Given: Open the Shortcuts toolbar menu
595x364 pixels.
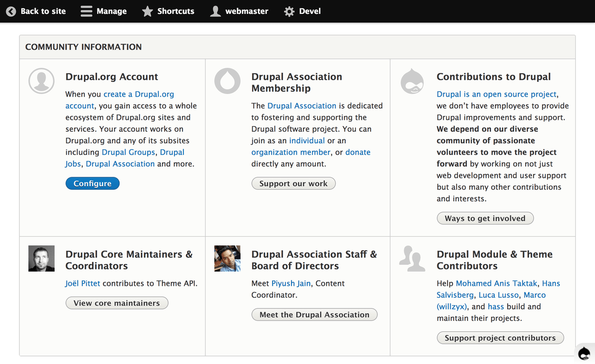Looking at the screenshot, I should pos(169,11).
